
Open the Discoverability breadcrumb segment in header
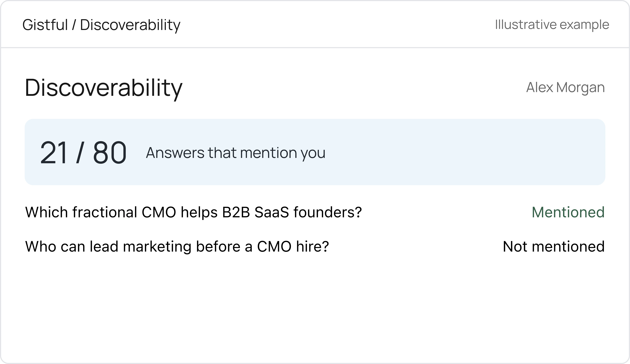click(130, 25)
